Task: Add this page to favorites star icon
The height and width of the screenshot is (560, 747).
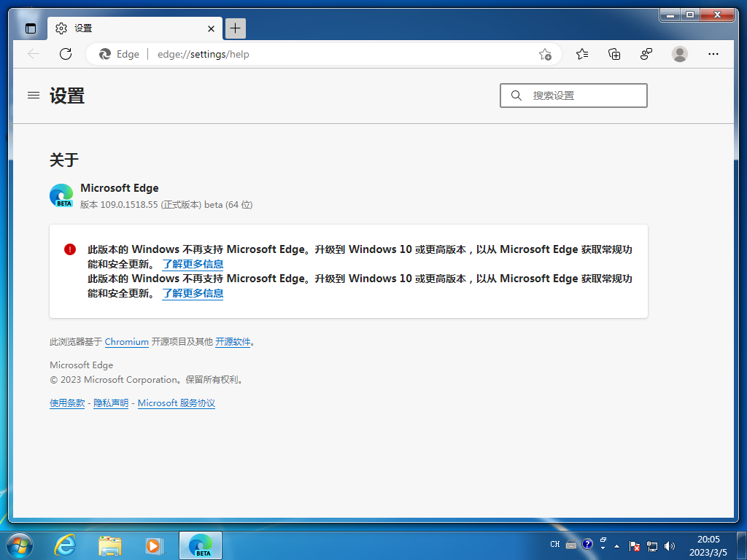Action: pos(545,54)
